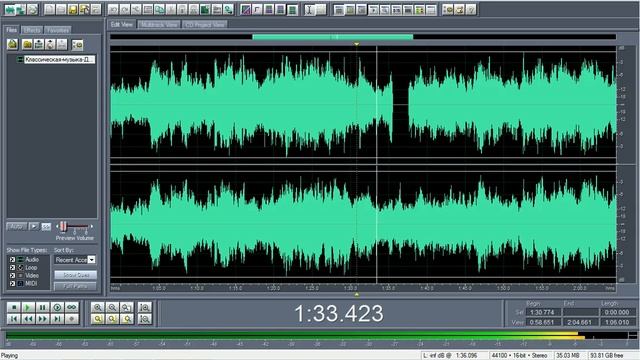This screenshot has width=640, height=360.
Task: Uncheck the Video file type checkbox
Action: (x=12, y=276)
